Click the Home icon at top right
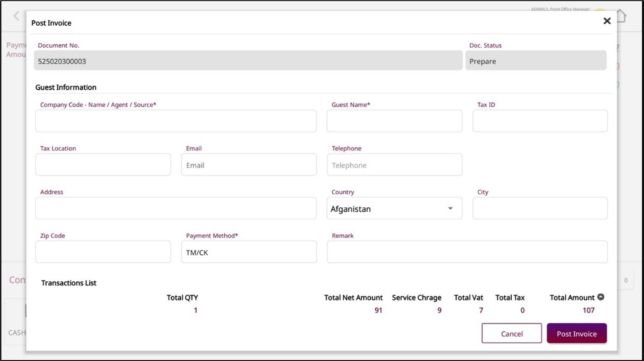Screen dimensions: 644x361 pos(621,16)
